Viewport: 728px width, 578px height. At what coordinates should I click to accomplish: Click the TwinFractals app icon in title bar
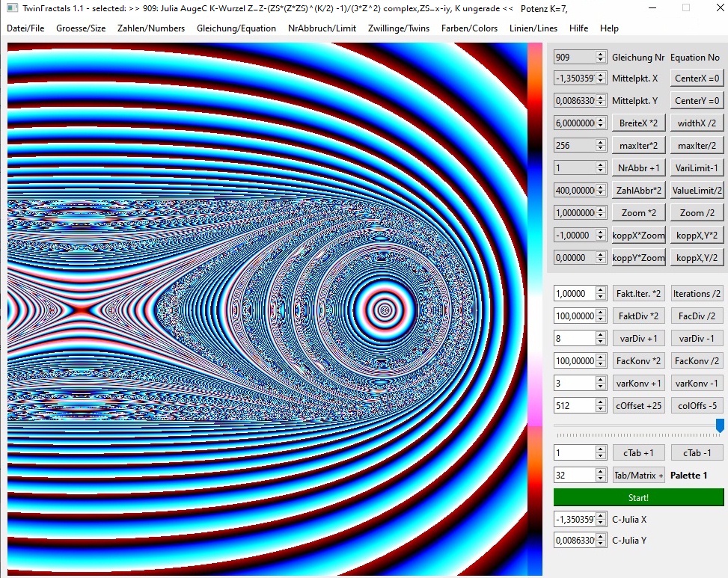click(x=12, y=8)
